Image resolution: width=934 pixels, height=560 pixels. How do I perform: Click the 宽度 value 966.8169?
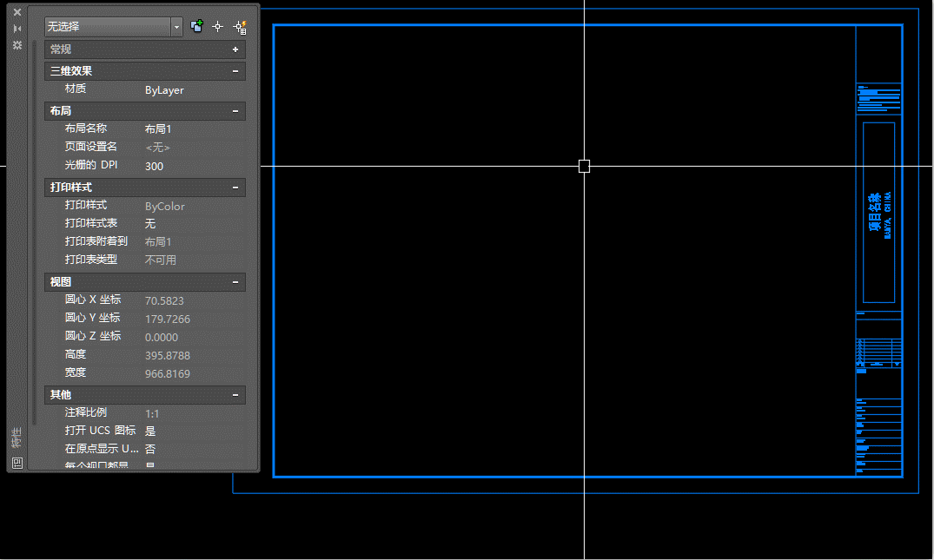(x=168, y=373)
